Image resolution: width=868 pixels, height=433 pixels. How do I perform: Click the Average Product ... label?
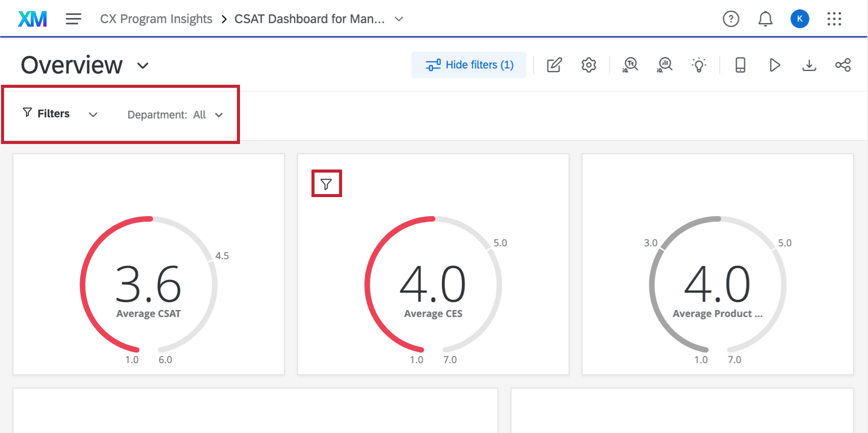[x=717, y=314]
